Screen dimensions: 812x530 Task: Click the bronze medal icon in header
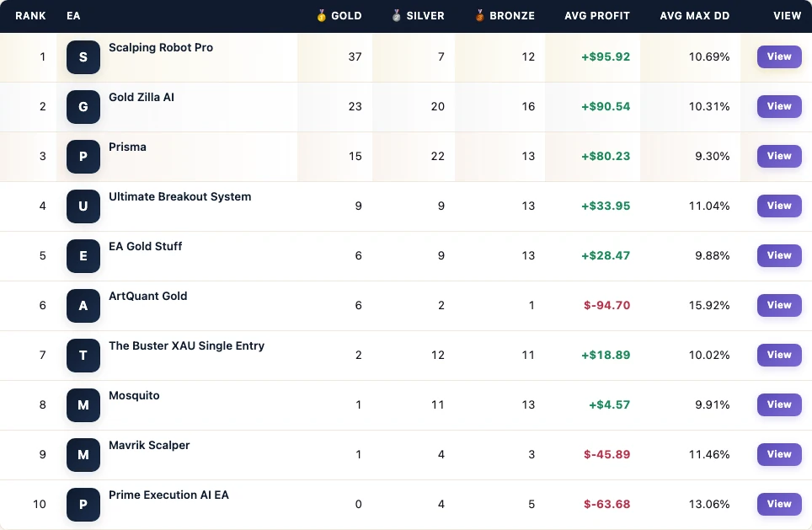coord(479,15)
